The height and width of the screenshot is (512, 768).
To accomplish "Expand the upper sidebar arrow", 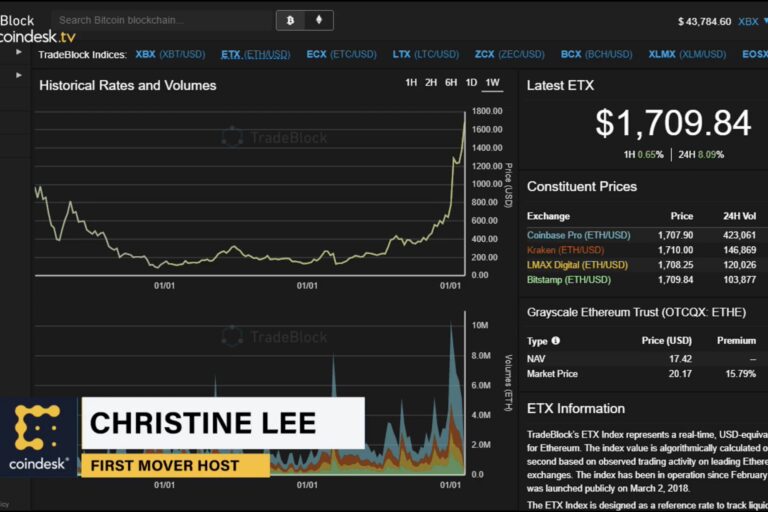I will (x=19, y=52).
